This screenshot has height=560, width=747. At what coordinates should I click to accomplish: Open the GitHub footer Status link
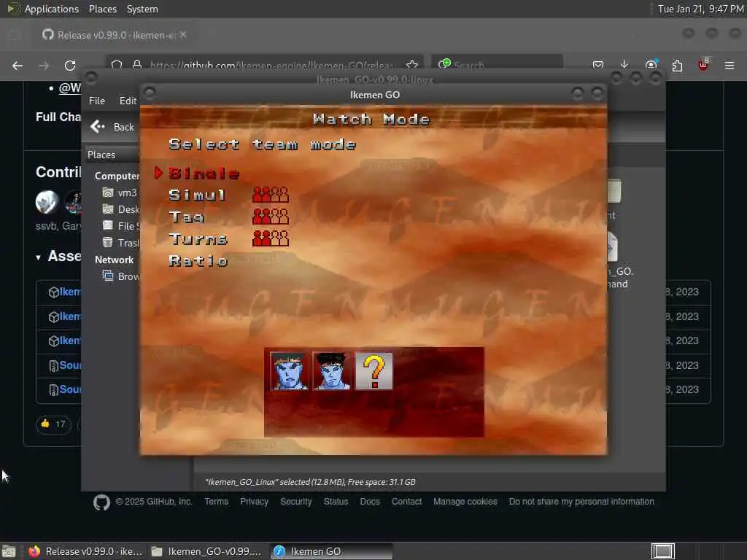click(x=336, y=502)
